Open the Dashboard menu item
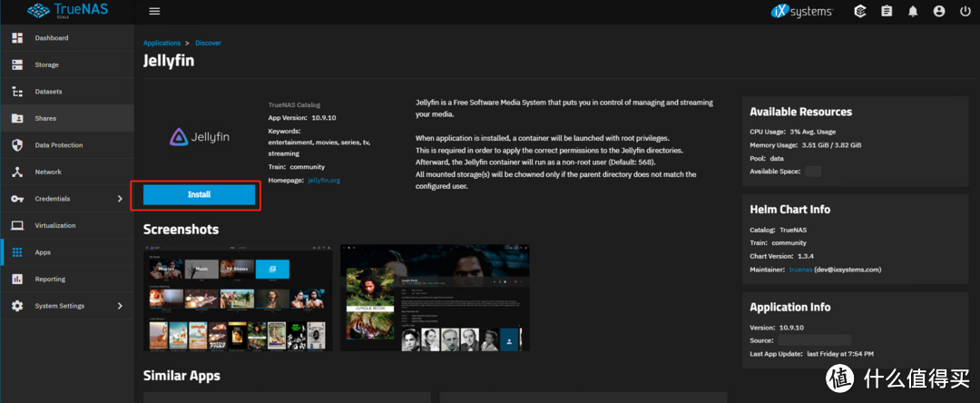The image size is (980, 403). pos(67,38)
